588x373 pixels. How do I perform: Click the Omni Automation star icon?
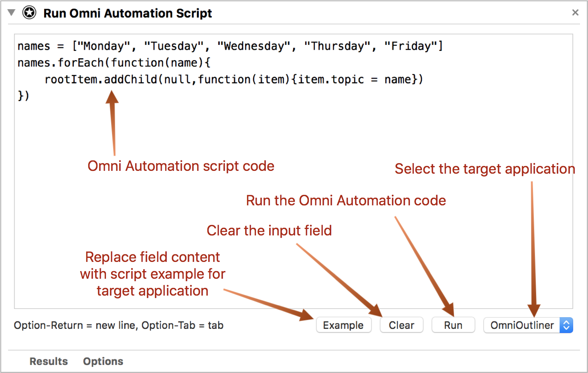click(x=29, y=13)
